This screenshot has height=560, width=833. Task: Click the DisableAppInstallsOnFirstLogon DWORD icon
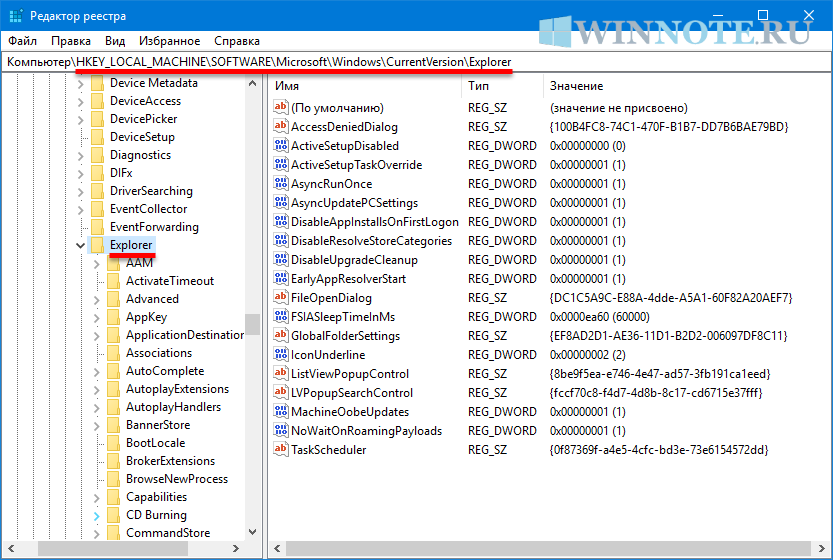tap(280, 221)
